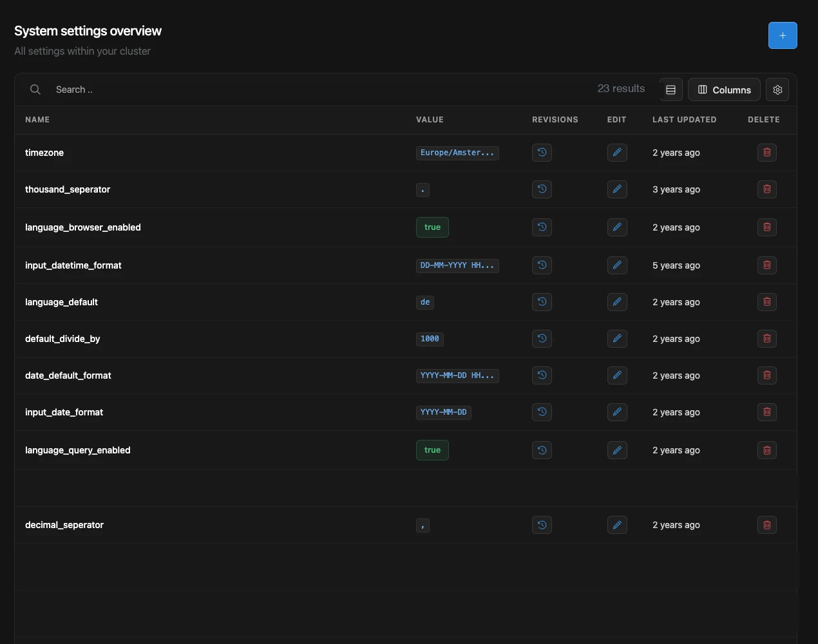
Task: Toggle table row density view icon
Action: 671,90
